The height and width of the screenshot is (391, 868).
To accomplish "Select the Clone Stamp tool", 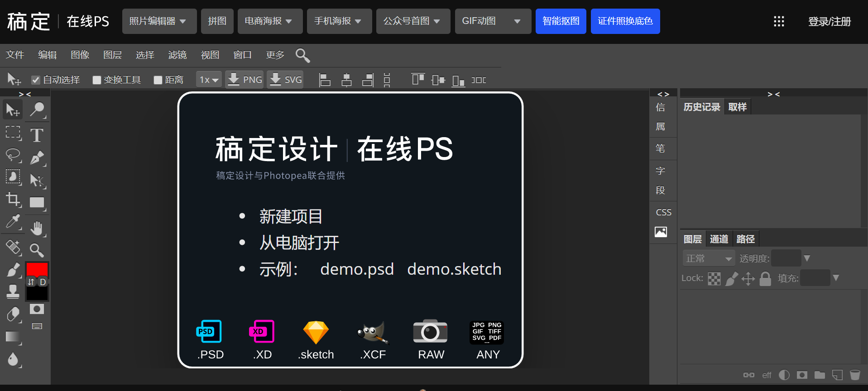I will (x=13, y=291).
